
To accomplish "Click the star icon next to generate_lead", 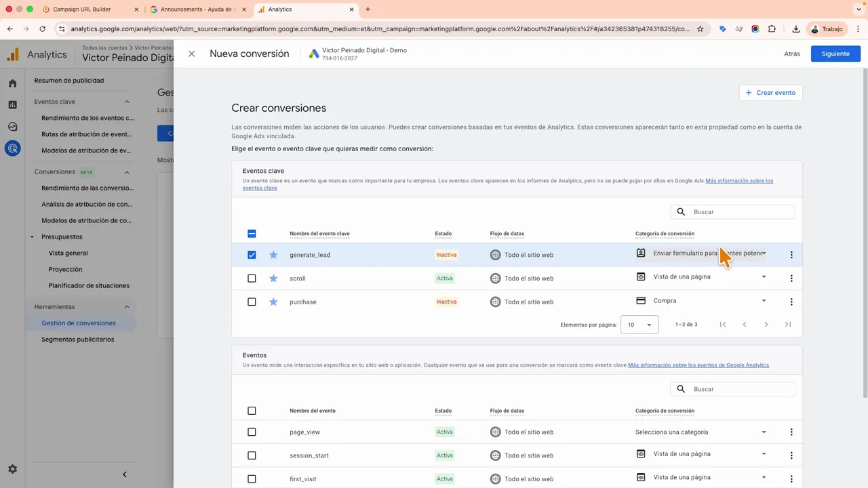I will pos(273,255).
